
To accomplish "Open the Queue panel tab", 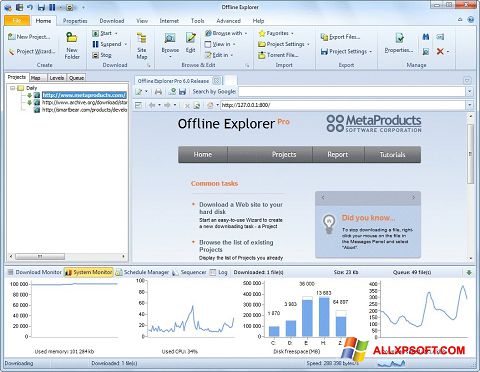I will click(76, 78).
